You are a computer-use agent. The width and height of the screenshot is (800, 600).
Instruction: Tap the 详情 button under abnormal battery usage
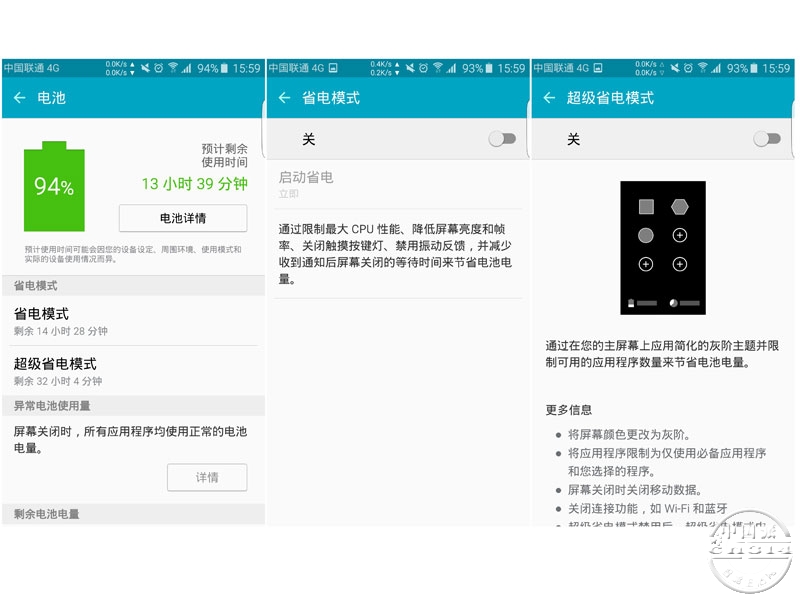pyautogui.click(x=207, y=478)
